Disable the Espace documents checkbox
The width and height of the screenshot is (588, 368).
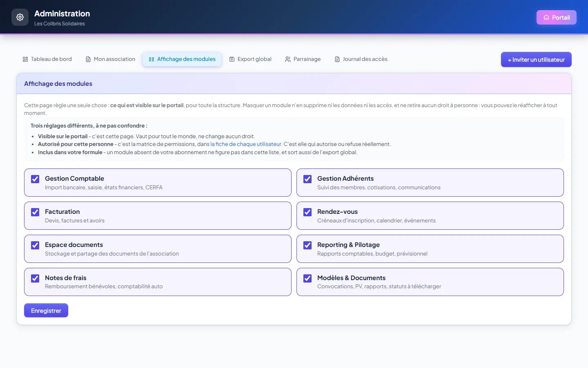click(35, 245)
